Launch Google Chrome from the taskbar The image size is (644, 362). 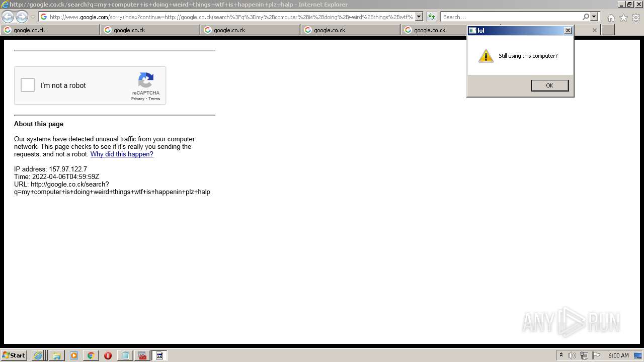pos(91,355)
